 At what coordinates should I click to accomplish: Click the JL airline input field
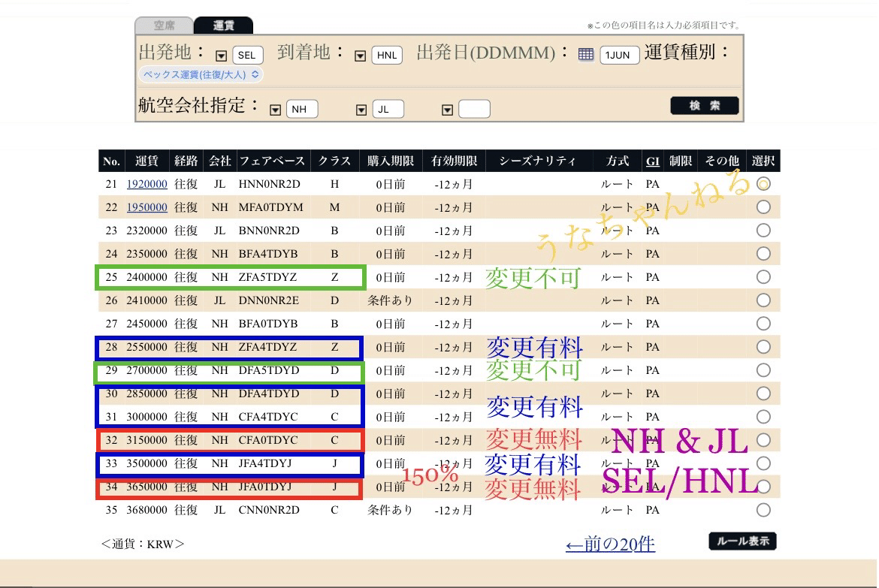388,109
